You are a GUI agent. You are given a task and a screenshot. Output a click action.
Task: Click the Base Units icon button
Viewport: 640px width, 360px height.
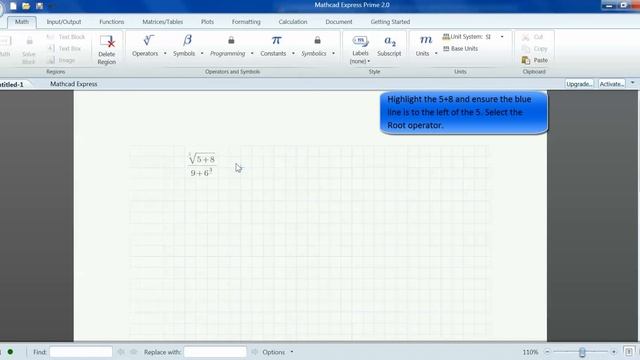click(460, 49)
